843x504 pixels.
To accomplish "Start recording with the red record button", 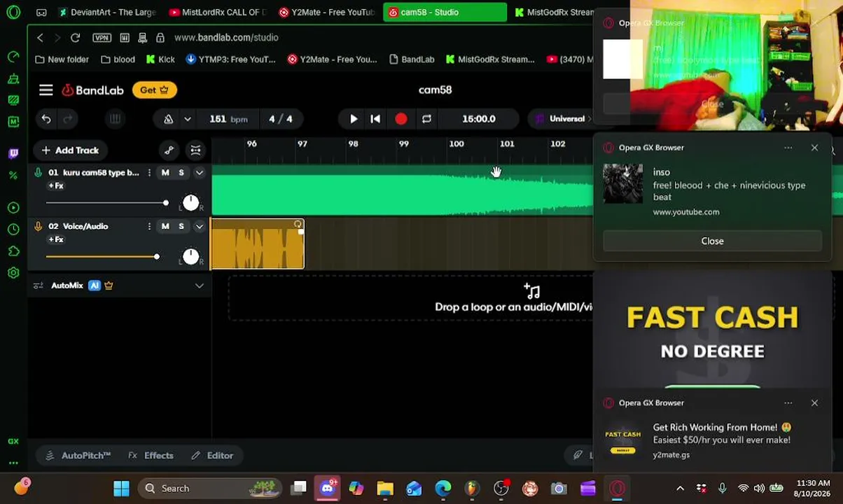I will click(x=400, y=119).
